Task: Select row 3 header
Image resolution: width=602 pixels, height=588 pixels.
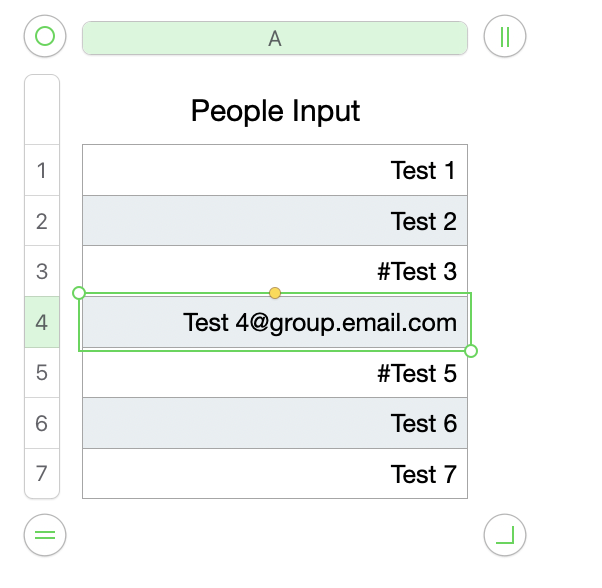Action: 42,271
